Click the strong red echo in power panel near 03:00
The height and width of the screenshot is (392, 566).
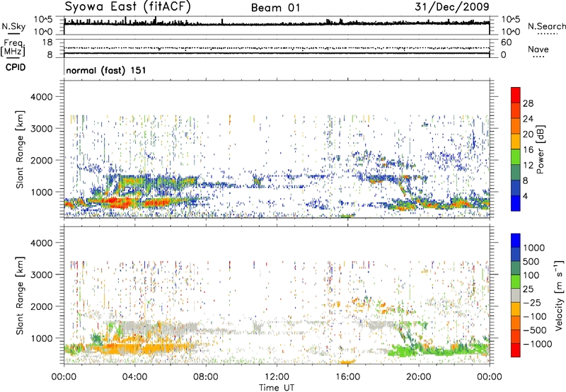tap(115, 202)
